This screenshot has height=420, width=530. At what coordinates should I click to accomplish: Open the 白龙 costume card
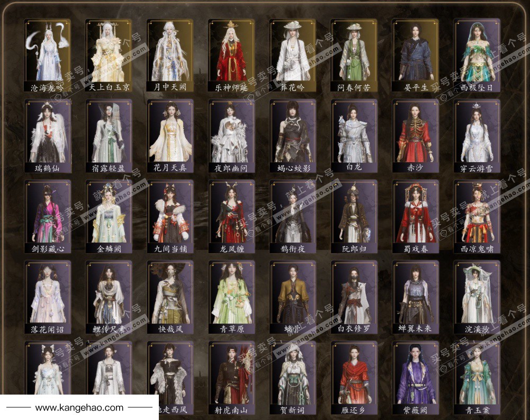(x=354, y=136)
